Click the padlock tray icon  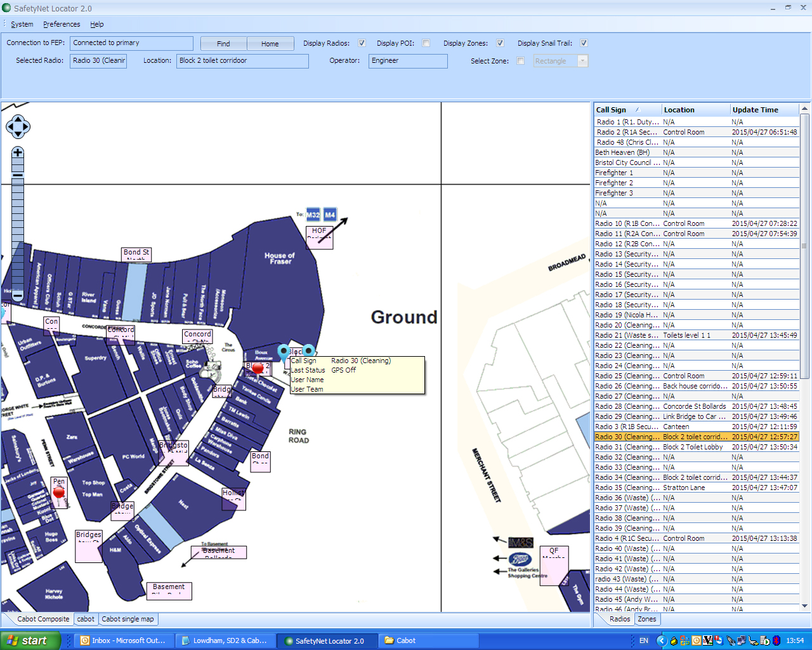(674, 640)
